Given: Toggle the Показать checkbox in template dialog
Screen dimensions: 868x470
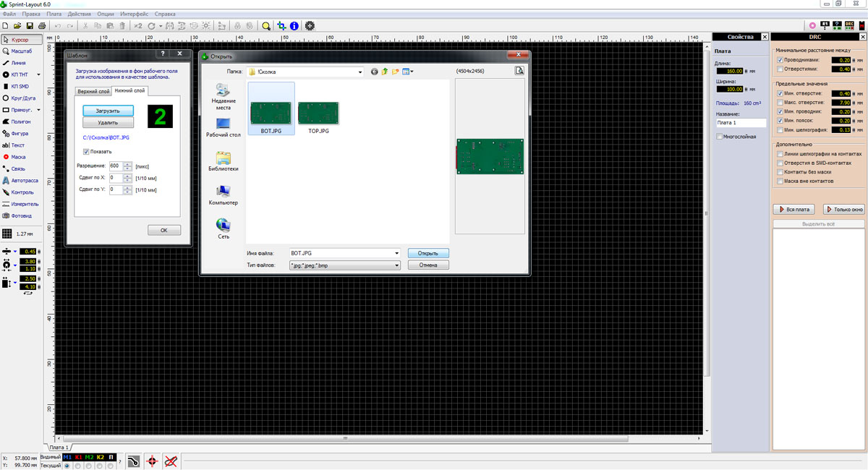Looking at the screenshot, I should [86, 152].
